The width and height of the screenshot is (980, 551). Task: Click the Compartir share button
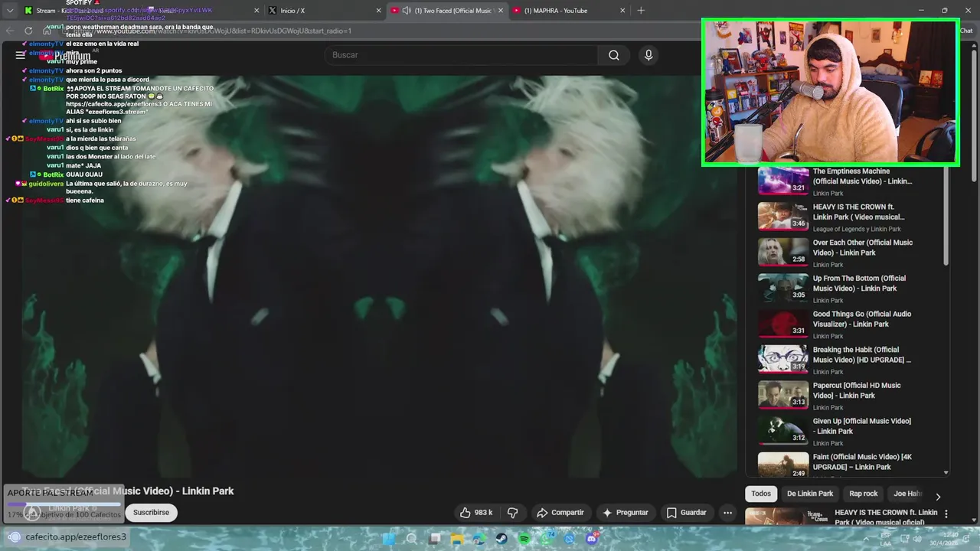[x=560, y=513]
